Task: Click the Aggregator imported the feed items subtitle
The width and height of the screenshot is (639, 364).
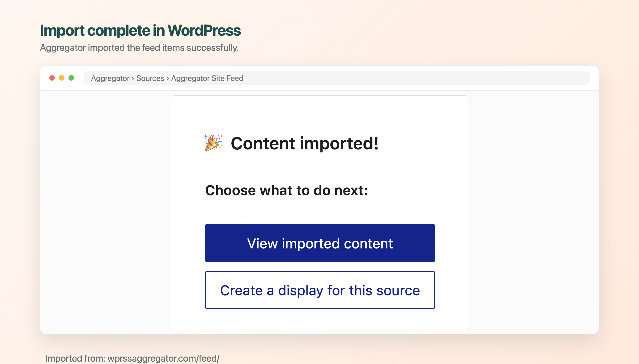Action: tap(139, 48)
